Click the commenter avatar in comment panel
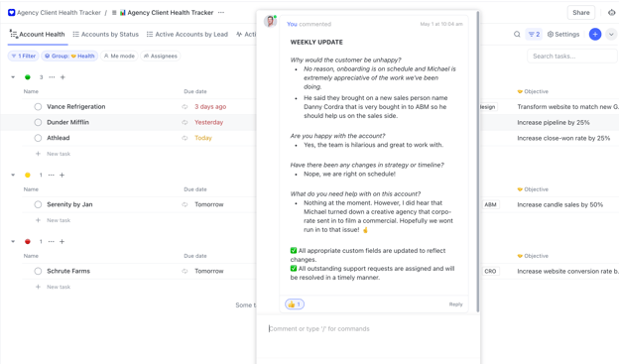Viewport: 619px width, 364px height. click(271, 21)
